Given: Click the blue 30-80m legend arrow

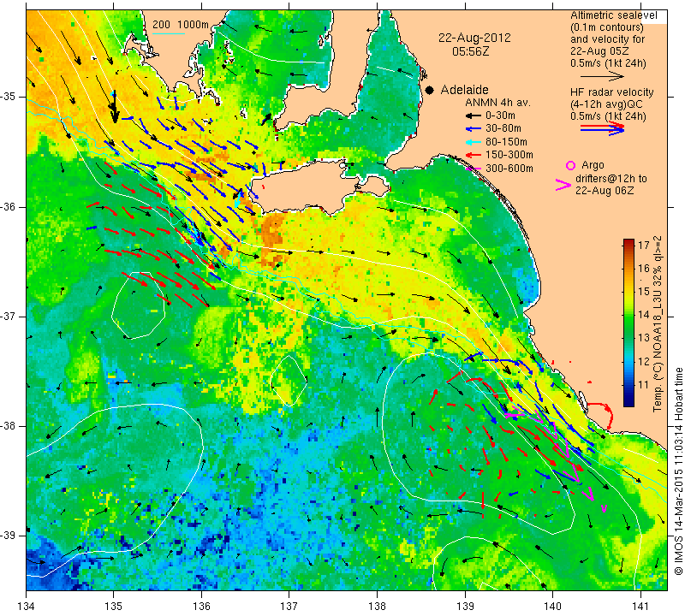Looking at the screenshot, I should click(474, 129).
